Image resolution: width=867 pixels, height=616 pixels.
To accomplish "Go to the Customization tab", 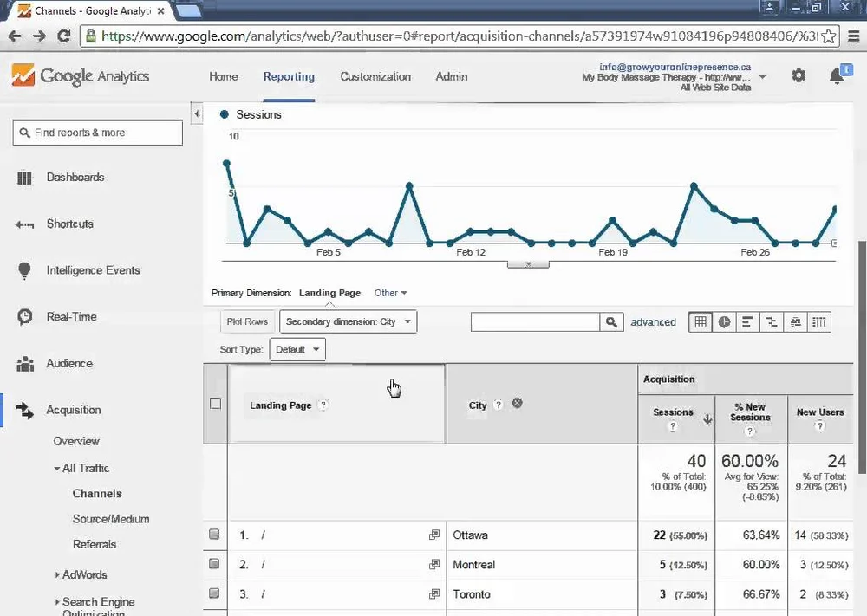I will [375, 77].
